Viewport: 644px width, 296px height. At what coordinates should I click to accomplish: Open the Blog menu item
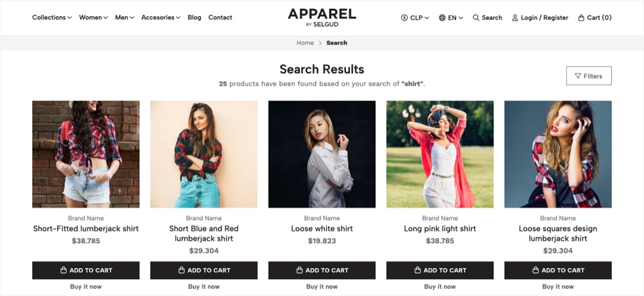coord(194,17)
